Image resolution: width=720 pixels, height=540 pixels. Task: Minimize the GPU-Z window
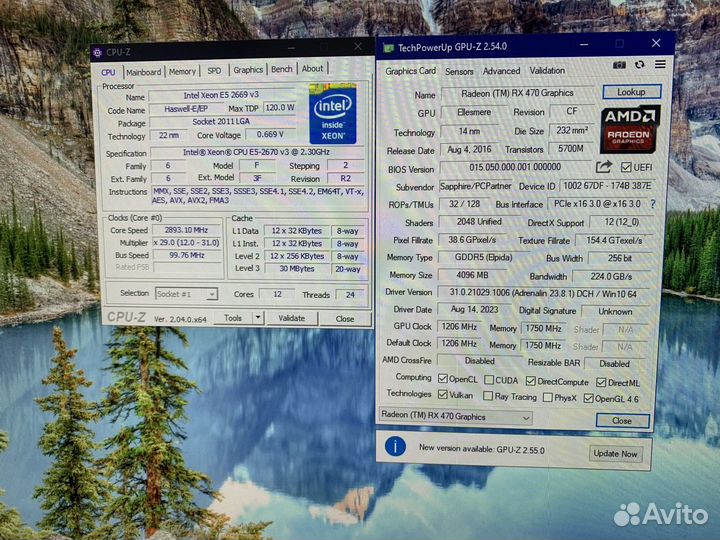[x=584, y=45]
